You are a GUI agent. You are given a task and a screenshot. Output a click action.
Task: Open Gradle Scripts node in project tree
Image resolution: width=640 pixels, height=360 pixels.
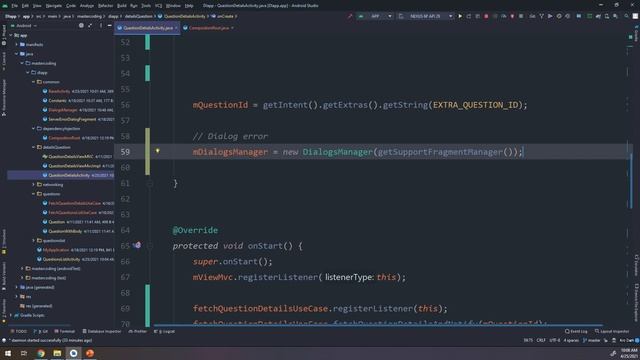[x=32, y=315]
